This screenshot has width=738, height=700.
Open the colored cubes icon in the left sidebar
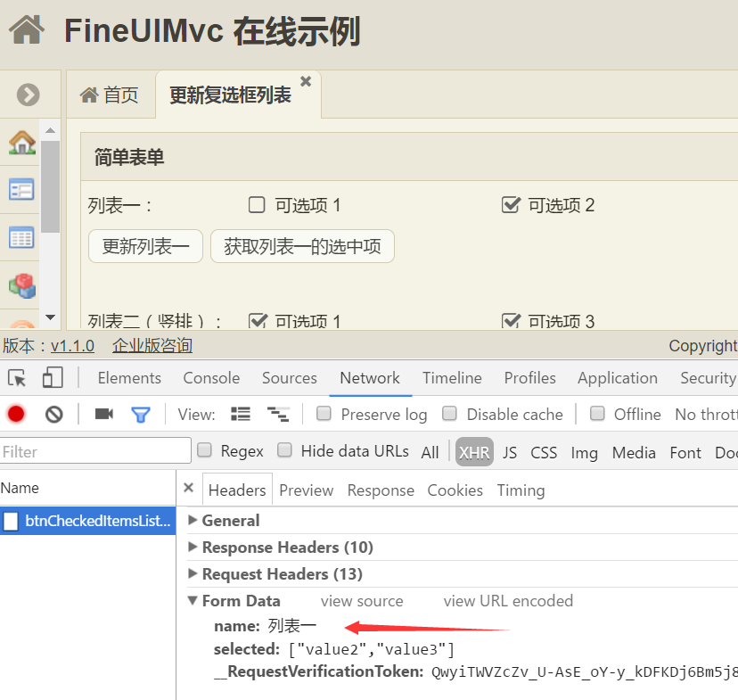click(22, 285)
